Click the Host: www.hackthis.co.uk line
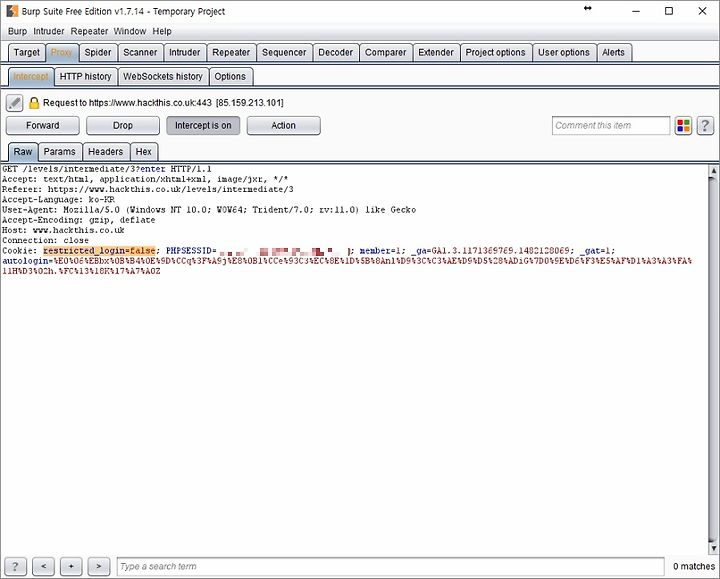Viewport: 720px width, 579px height. (x=63, y=230)
